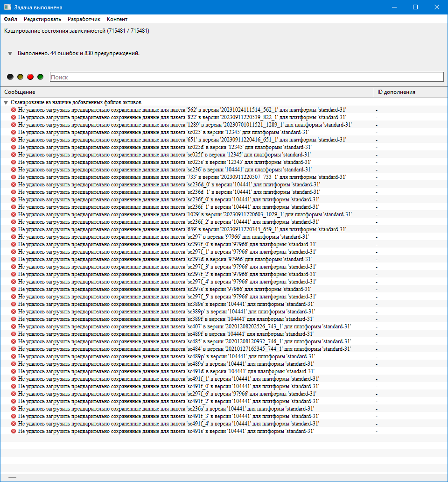The image size is (448, 482).
Task: Select the error row for package 'sc489p'
Action: tap(224, 356)
